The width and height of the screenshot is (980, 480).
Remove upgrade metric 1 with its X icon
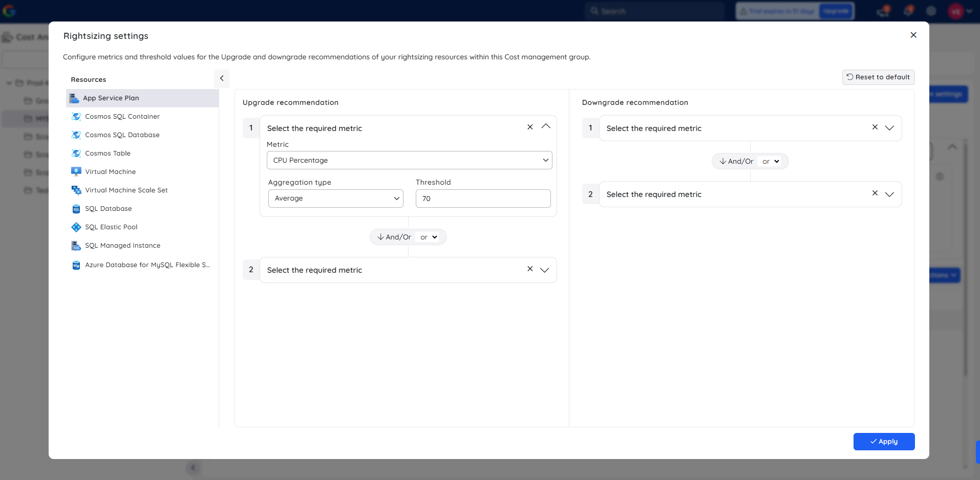point(530,127)
